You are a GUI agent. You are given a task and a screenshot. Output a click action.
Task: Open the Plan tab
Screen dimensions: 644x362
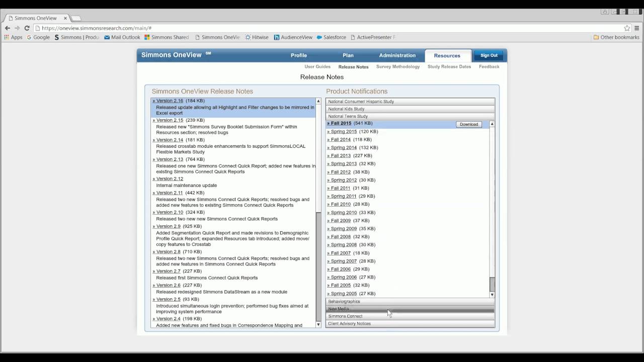pos(348,55)
